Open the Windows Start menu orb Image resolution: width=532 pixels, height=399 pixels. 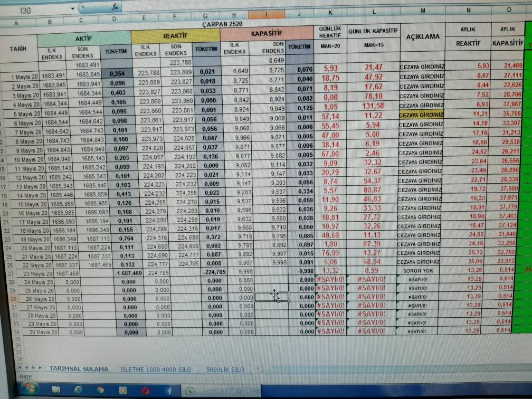30,388
